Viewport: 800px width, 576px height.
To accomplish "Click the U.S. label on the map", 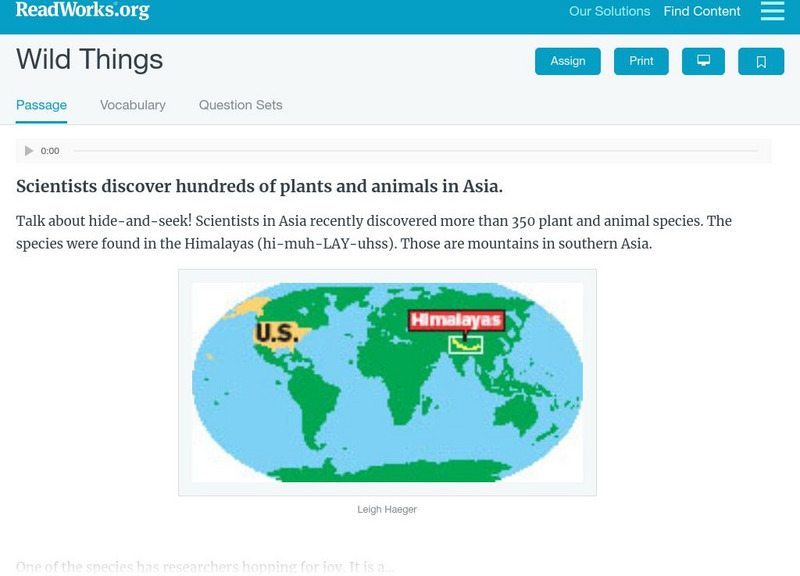I will pyautogui.click(x=276, y=333).
